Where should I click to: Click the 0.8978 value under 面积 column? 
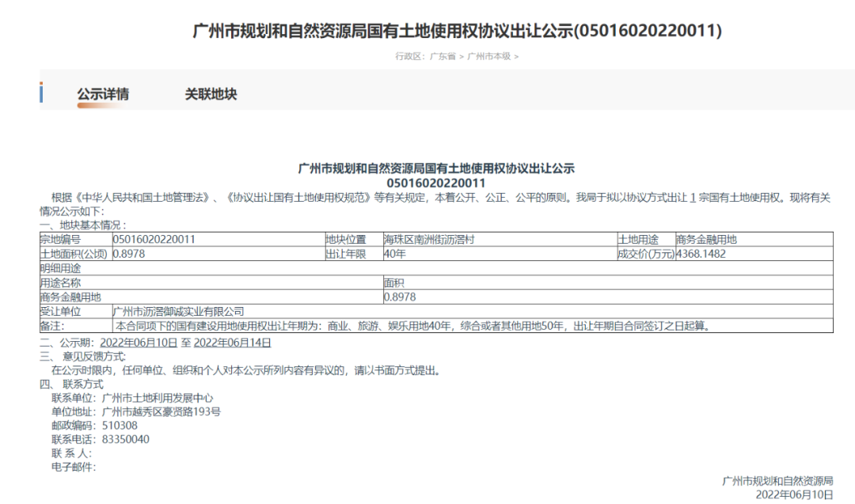click(607, 297)
